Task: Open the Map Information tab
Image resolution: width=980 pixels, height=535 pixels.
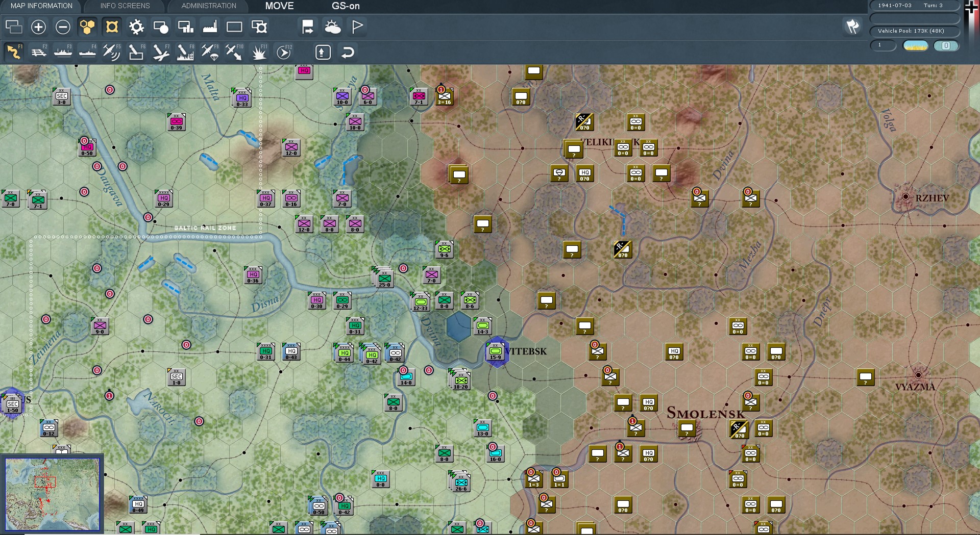Action: [41, 6]
